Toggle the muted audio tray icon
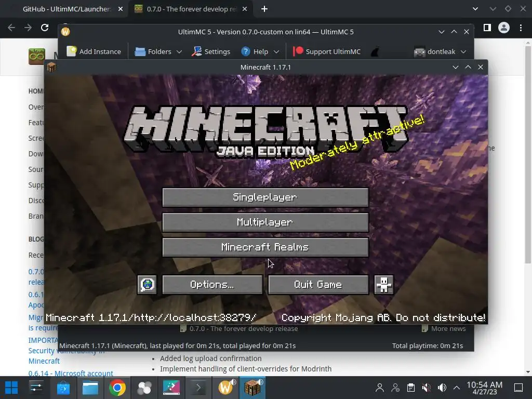Viewport: 532px width, 399px height. [427, 388]
